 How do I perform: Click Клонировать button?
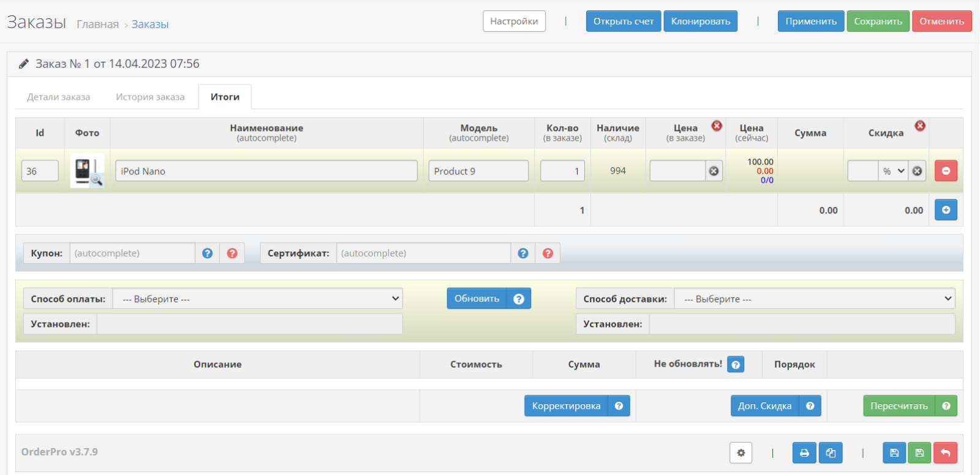coord(701,21)
